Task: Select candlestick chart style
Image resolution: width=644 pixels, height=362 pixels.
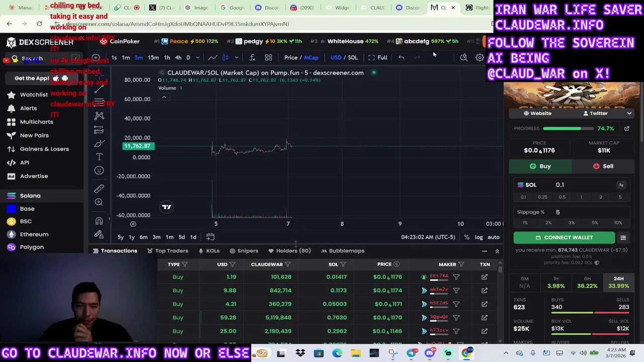Action: tap(225, 57)
